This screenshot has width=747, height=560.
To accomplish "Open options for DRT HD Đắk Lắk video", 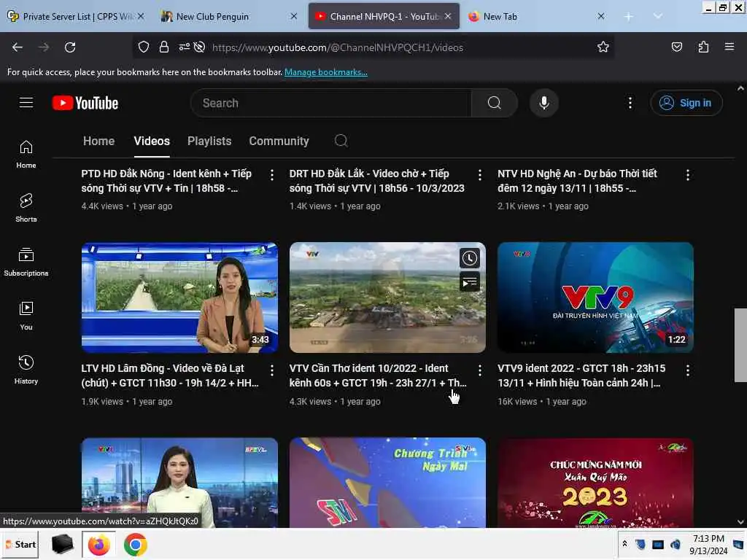I will 480,175.
